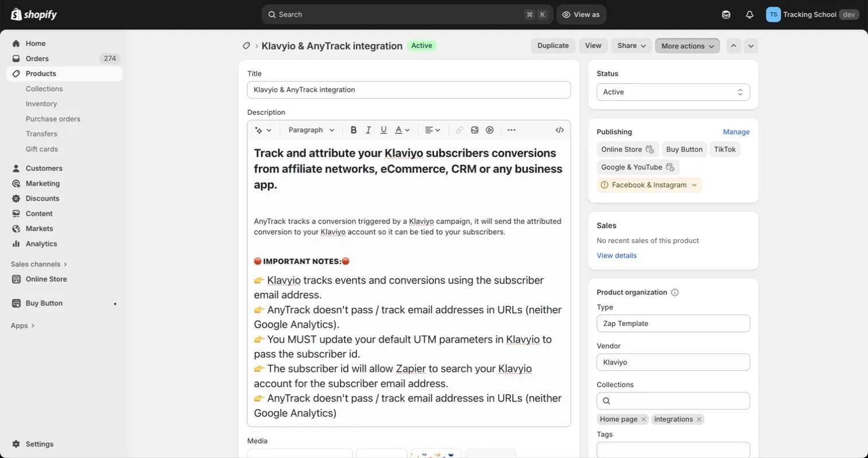The width and height of the screenshot is (868, 458).
Task: Insert a video into description
Action: [490, 130]
